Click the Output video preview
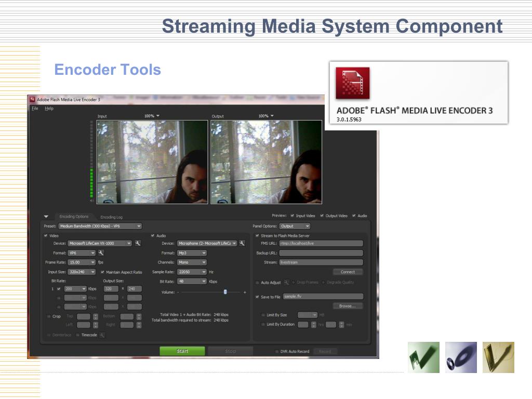This screenshot has height=399, width=532. 267,162
